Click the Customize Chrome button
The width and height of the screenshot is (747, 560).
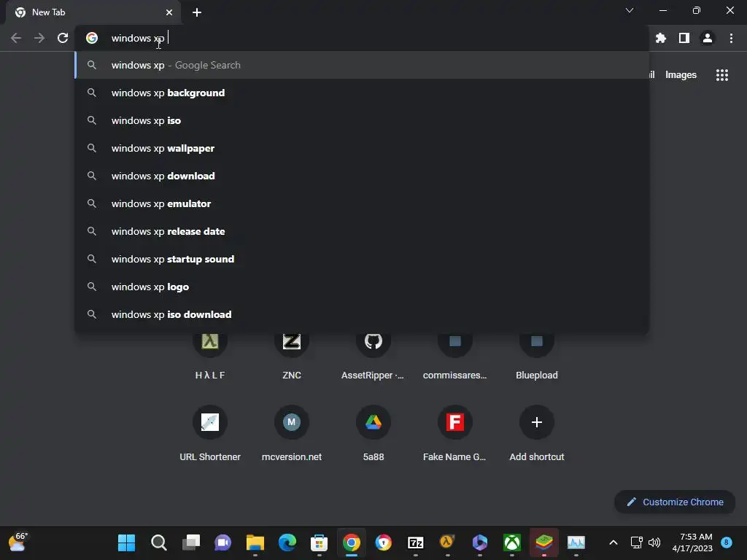click(x=675, y=502)
